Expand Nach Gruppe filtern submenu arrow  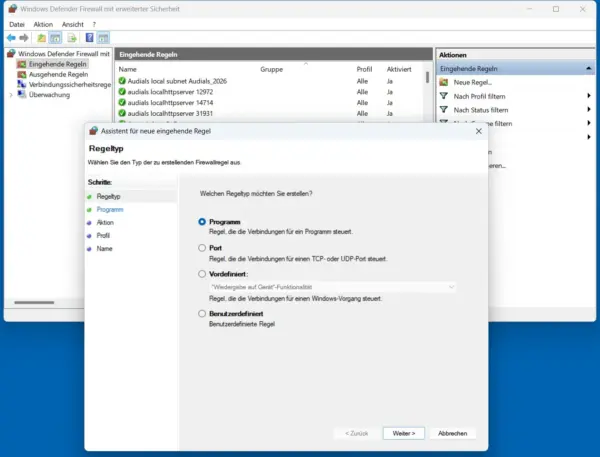click(589, 123)
